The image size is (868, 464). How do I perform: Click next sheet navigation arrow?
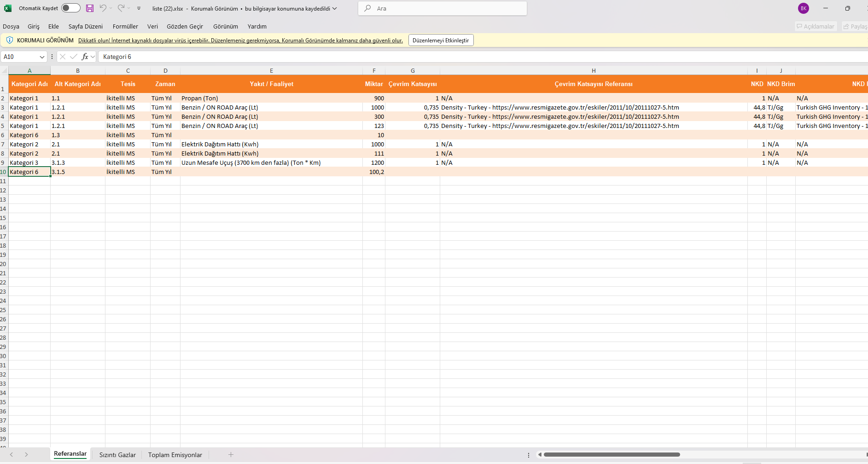pyautogui.click(x=27, y=455)
